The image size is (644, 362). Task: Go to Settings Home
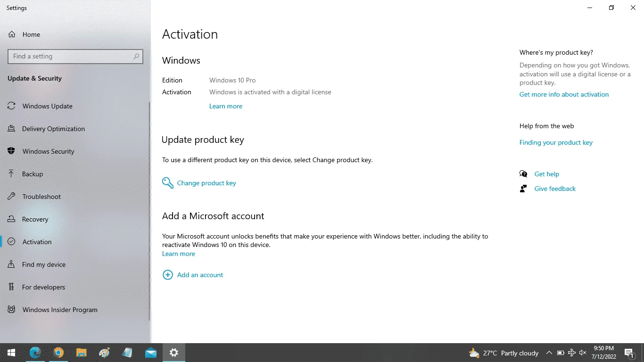(25, 34)
